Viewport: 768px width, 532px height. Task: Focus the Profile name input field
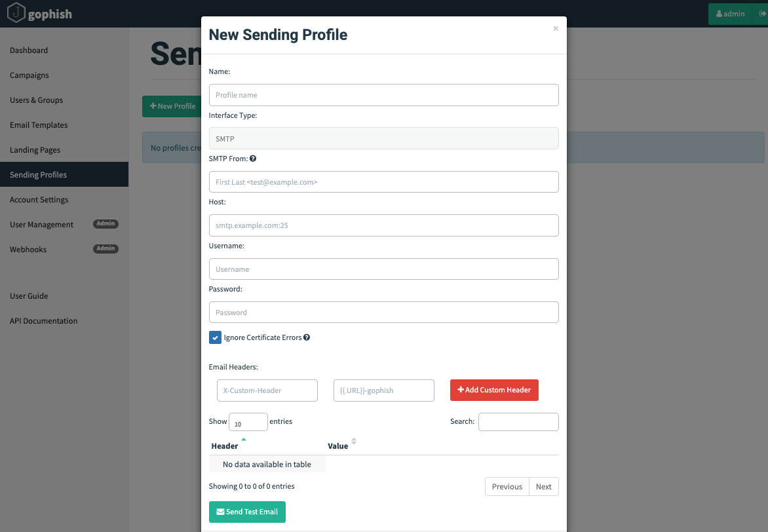pyautogui.click(x=383, y=95)
